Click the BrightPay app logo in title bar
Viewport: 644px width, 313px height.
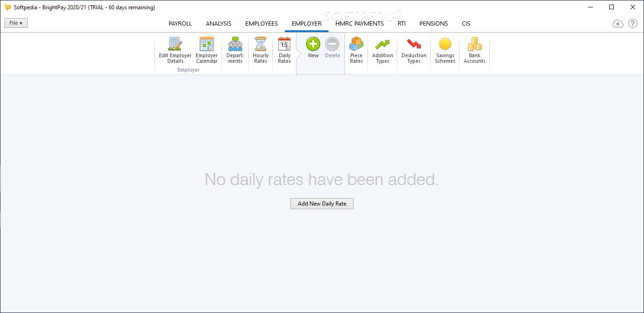click(x=7, y=7)
